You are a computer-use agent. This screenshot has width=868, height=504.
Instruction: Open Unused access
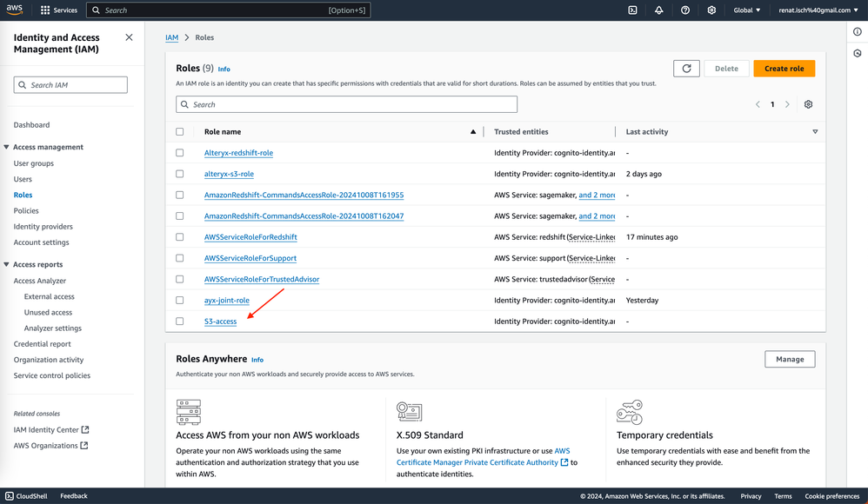point(48,312)
